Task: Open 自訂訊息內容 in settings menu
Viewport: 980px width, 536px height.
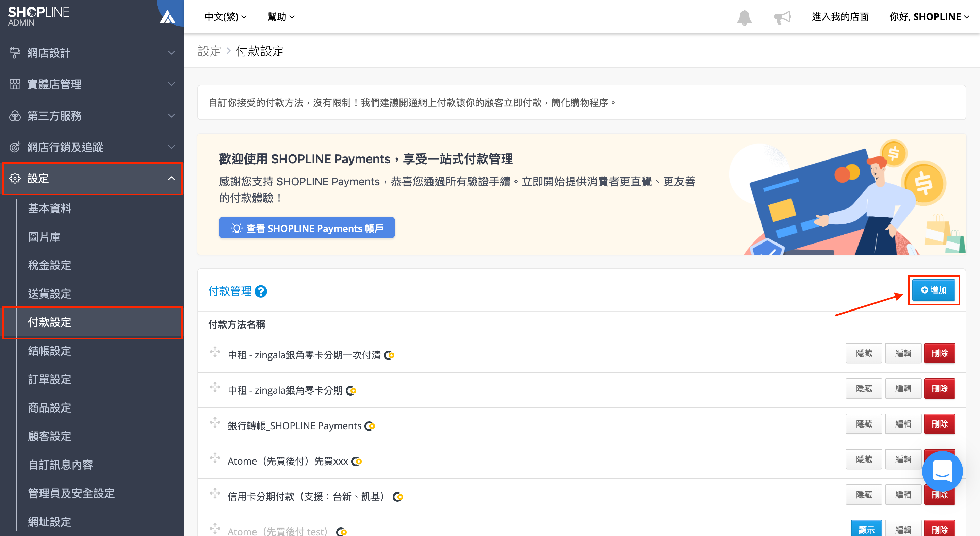Action: click(x=61, y=465)
